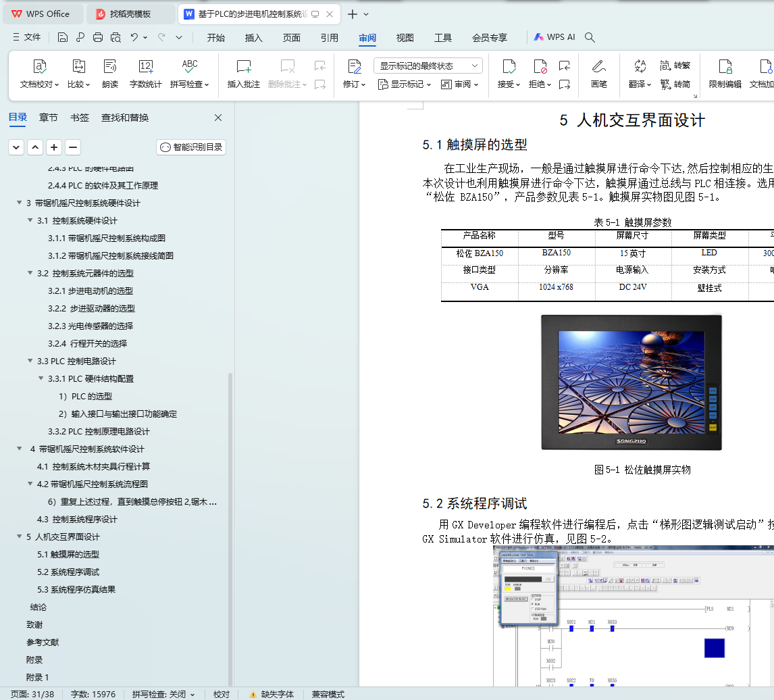Image resolution: width=774 pixels, height=700 pixels.
Task: Collapse the '5 人机交互界面设计' node
Action: (20, 536)
